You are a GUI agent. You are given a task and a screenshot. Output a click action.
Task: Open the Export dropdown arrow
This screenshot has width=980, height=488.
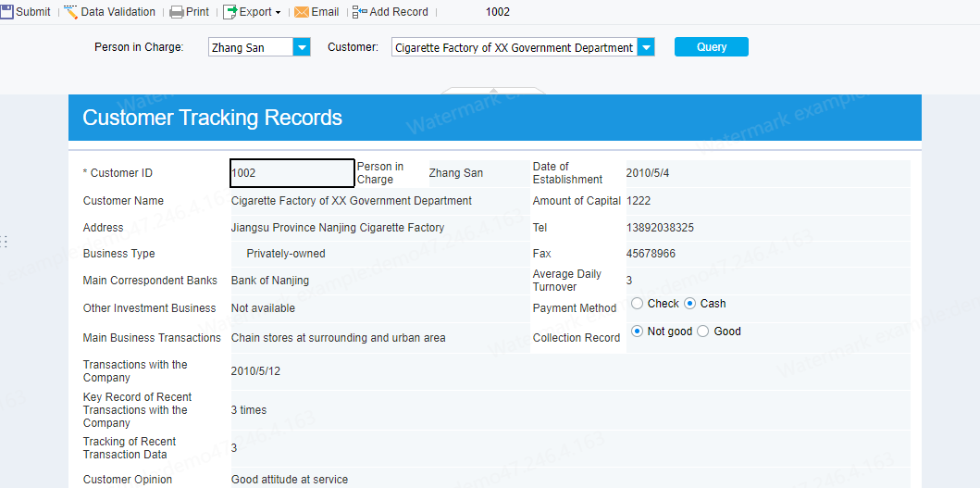[x=278, y=13]
